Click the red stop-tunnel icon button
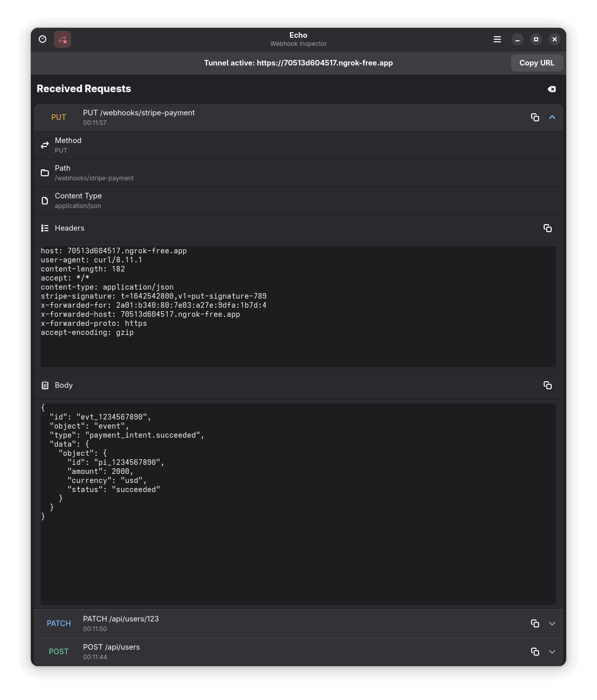The width and height of the screenshot is (597, 700). point(62,39)
